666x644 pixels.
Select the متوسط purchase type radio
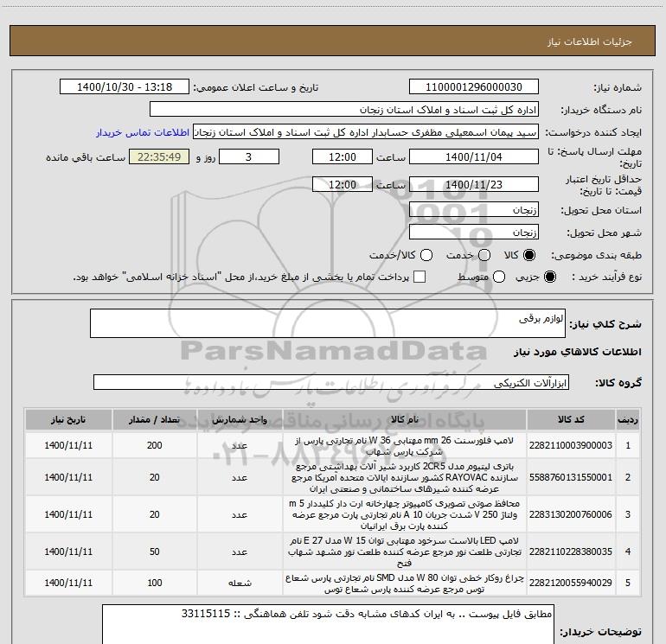click(x=499, y=277)
